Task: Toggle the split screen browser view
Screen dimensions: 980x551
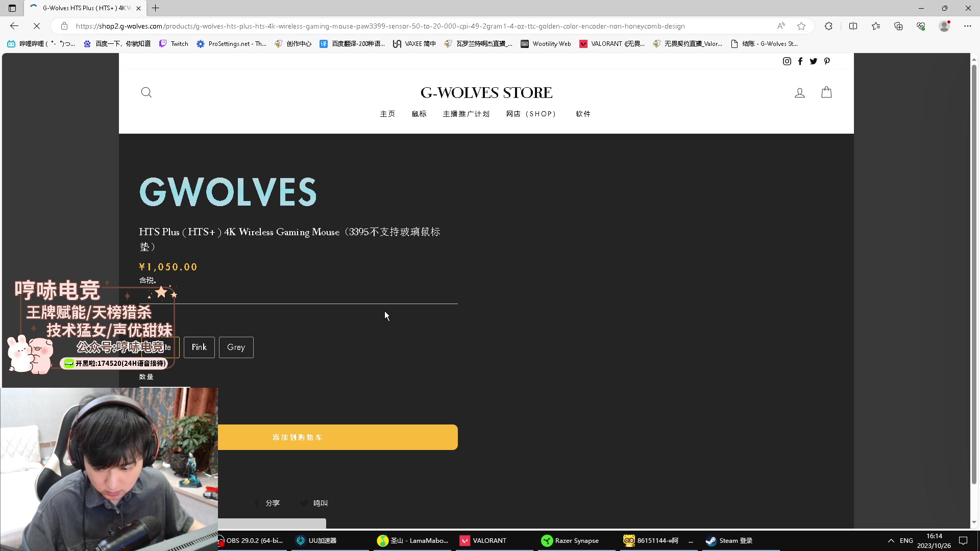Action: pos(853,26)
